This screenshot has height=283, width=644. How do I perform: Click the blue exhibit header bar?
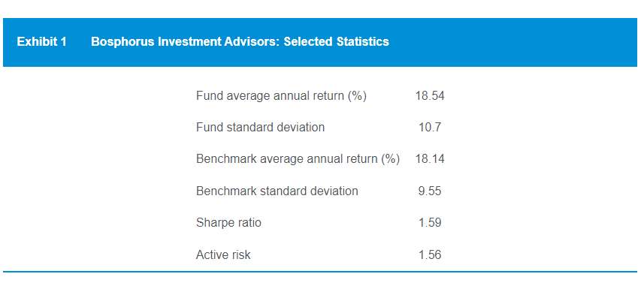[x=320, y=42]
